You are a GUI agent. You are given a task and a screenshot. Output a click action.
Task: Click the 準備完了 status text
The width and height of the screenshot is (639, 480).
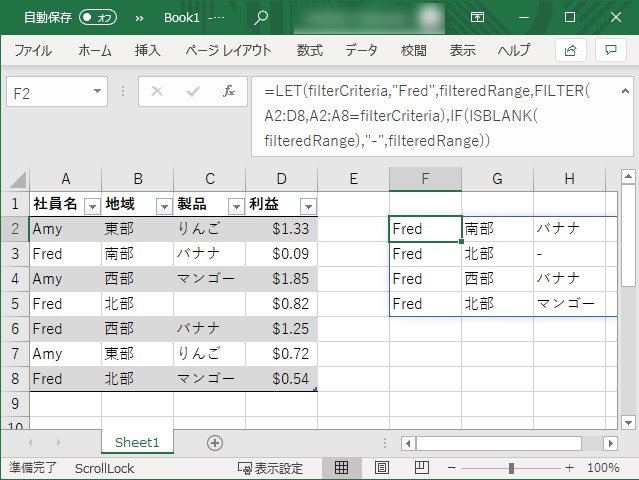click(x=33, y=468)
